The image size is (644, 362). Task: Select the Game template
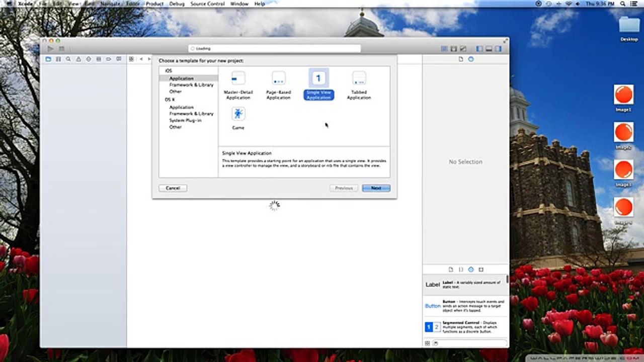coord(238,119)
